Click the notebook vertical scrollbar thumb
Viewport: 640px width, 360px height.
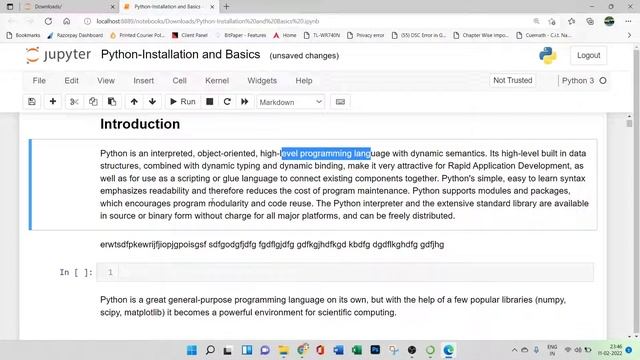(629, 123)
